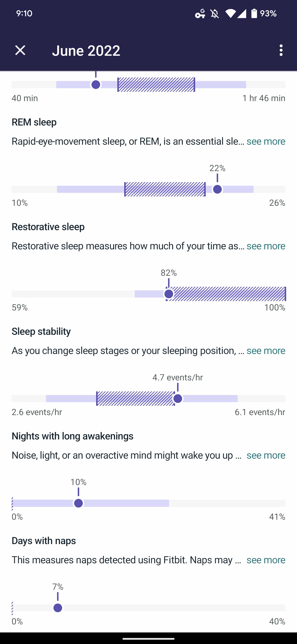This screenshot has height=644, width=297.
Task: Tap the Wi-Fi status icon
Action: (x=230, y=13)
